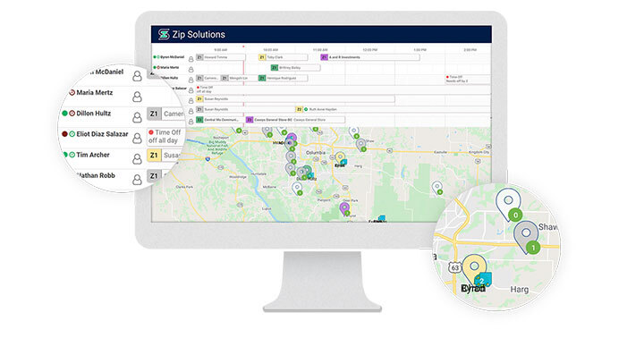Image resolution: width=644 pixels, height=338 pixels.
Task: Click the large person icon beside Tim Archer
Action: point(137,158)
